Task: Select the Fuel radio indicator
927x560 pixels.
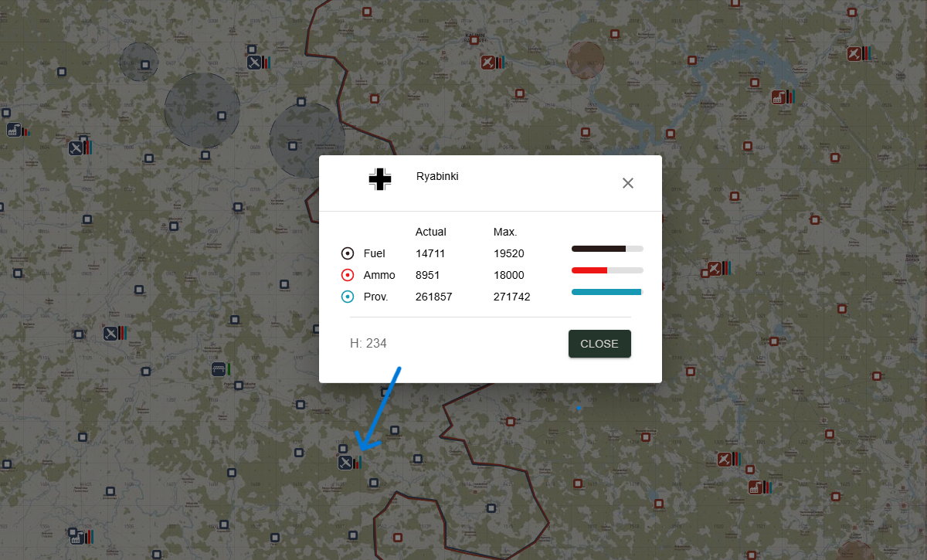Action: coord(348,253)
